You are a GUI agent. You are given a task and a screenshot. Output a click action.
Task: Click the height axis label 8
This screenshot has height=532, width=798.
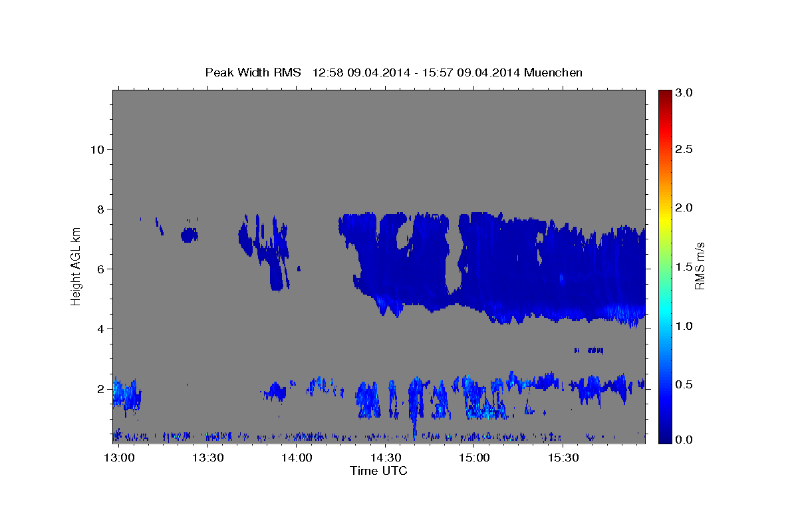(101, 209)
